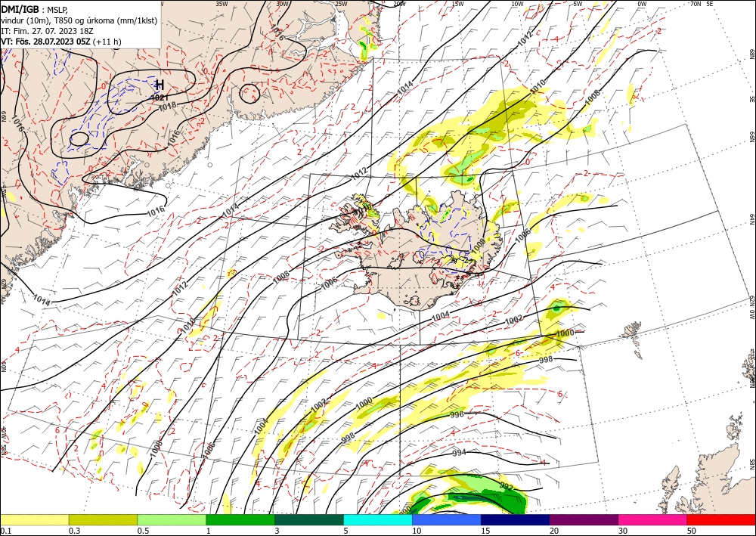The image size is (756, 536).
Task: Click the '990' isobar label at the bottom
Action: pos(405,509)
